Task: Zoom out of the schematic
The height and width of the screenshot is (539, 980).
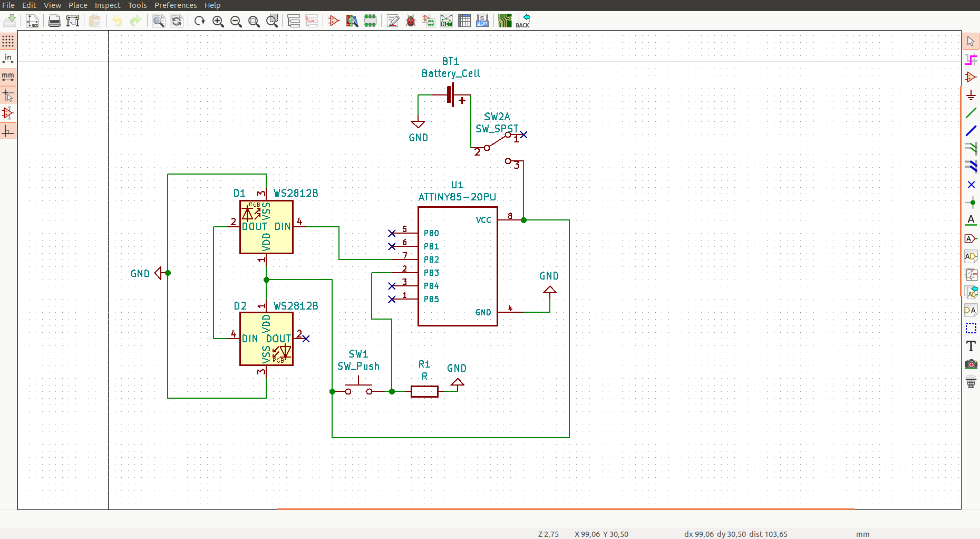Action: pyautogui.click(x=236, y=21)
